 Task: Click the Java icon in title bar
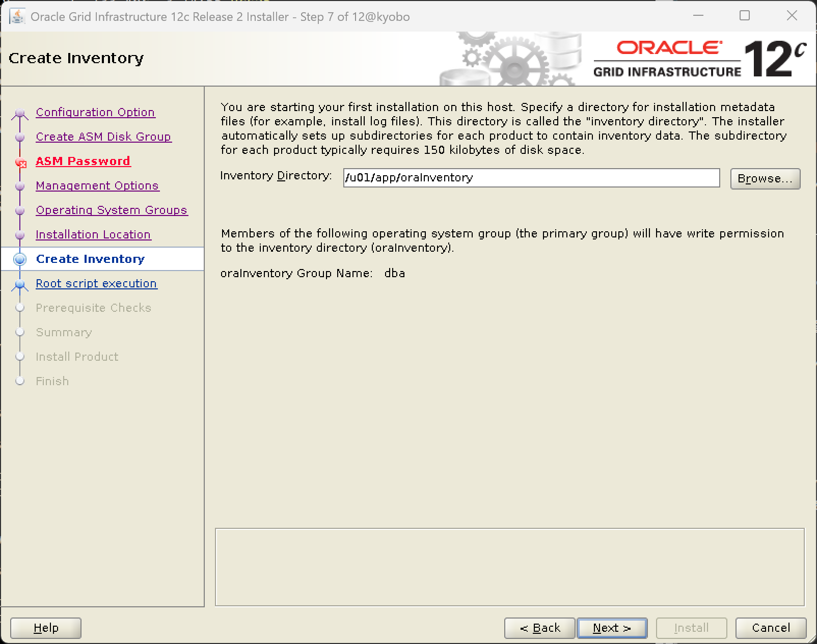pyautogui.click(x=17, y=16)
